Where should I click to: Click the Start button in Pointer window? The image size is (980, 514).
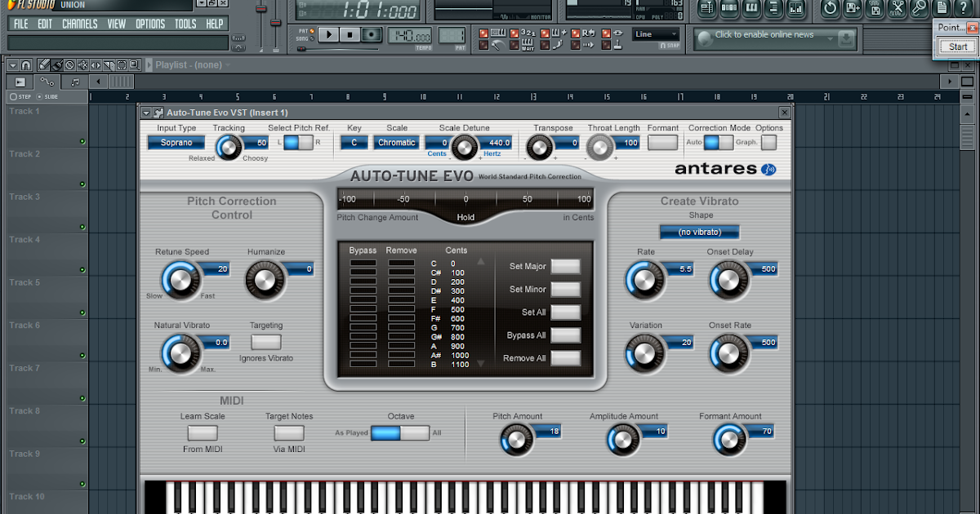pos(958,47)
